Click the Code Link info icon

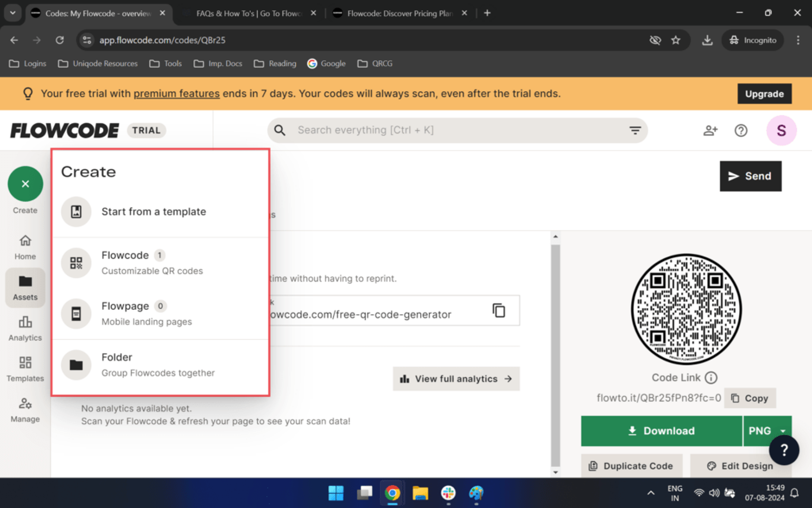coord(711,378)
